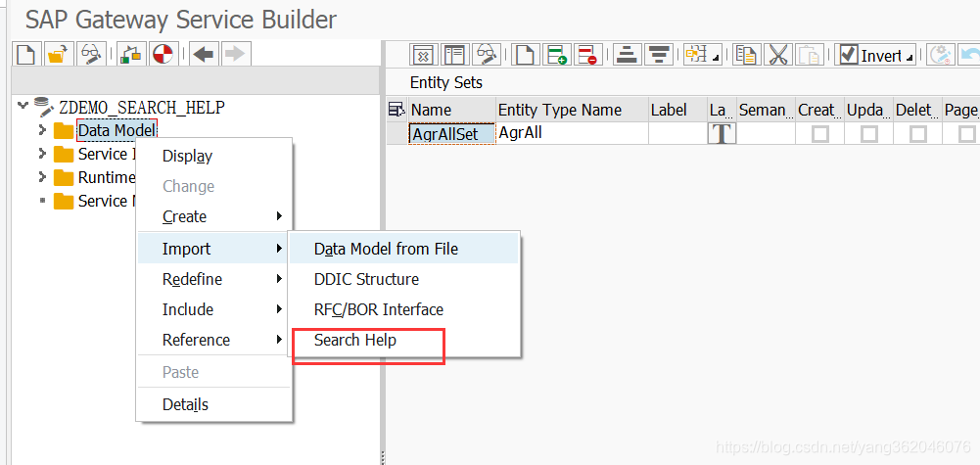Screen dimensions: 980x465
Task: Click the grayed Paste menu entry
Action: (214, 373)
